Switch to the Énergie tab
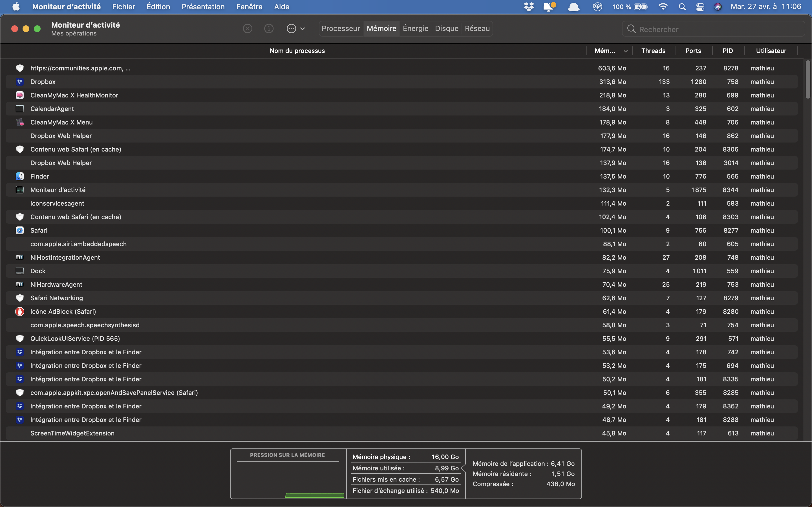 (415, 28)
